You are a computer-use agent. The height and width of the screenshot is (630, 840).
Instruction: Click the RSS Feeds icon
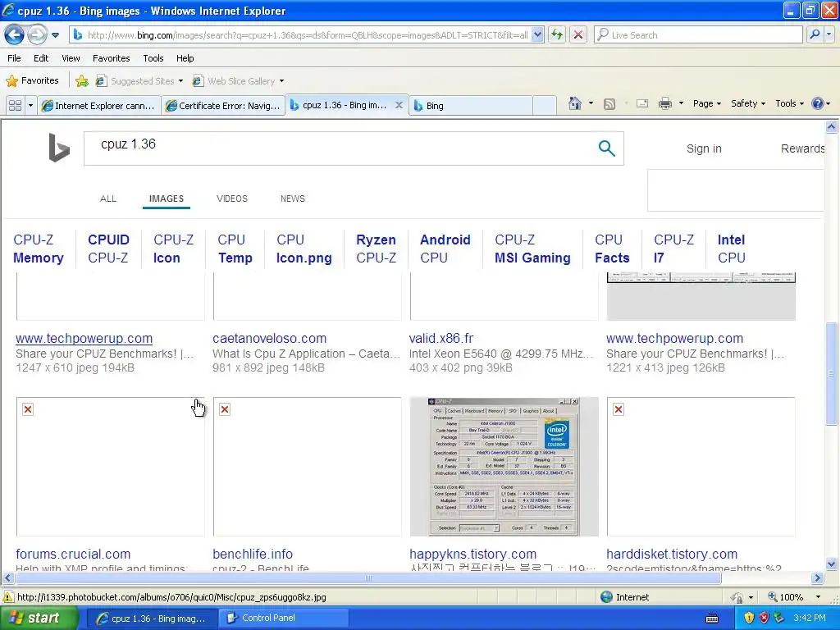609,104
